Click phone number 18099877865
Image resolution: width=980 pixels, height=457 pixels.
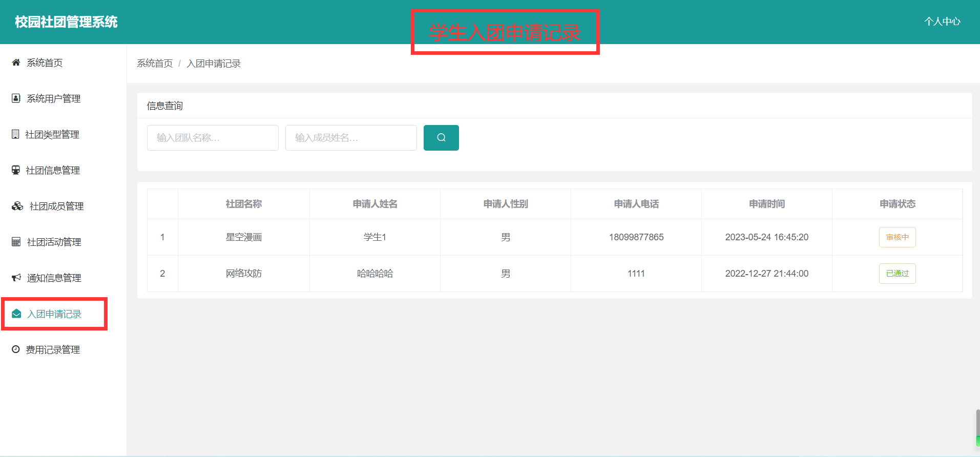636,237
